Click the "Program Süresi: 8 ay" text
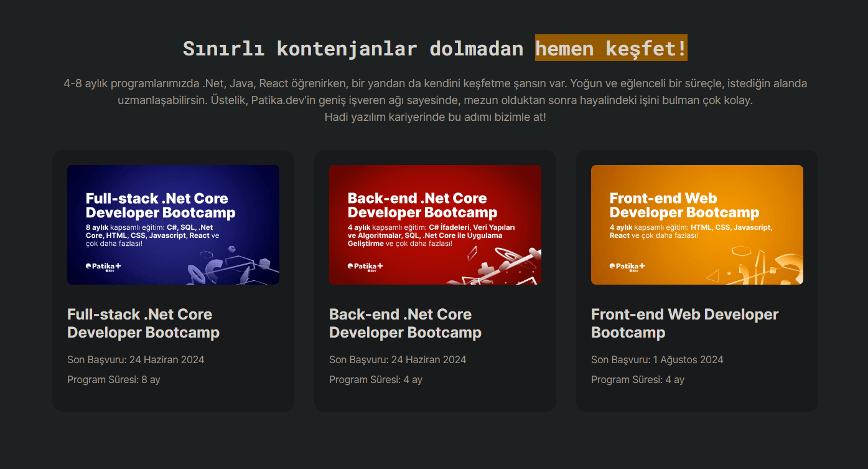Viewport: 868px width, 469px height. click(x=114, y=379)
